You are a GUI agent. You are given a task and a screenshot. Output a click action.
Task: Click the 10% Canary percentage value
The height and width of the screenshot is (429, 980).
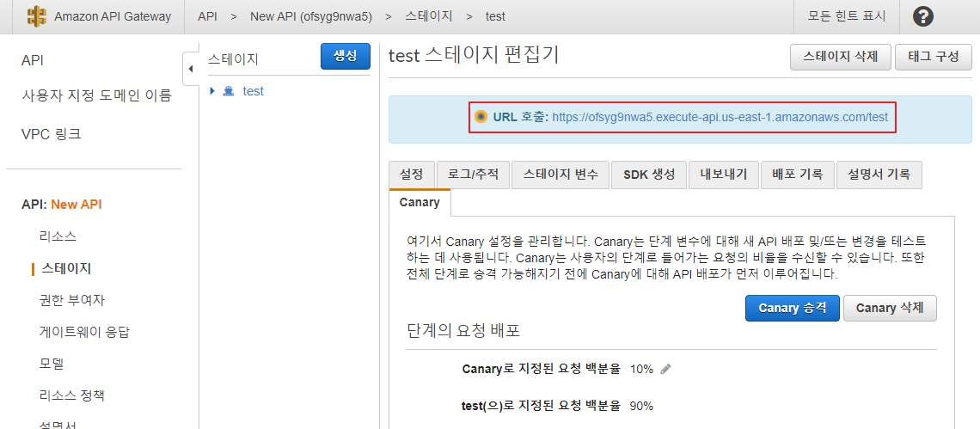point(641,369)
